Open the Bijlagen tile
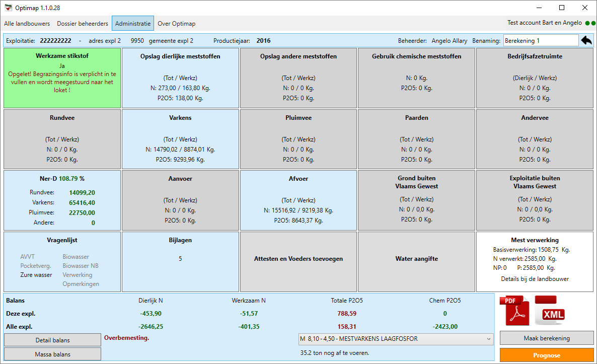Viewport: 597px width, 364px height. pos(181,262)
